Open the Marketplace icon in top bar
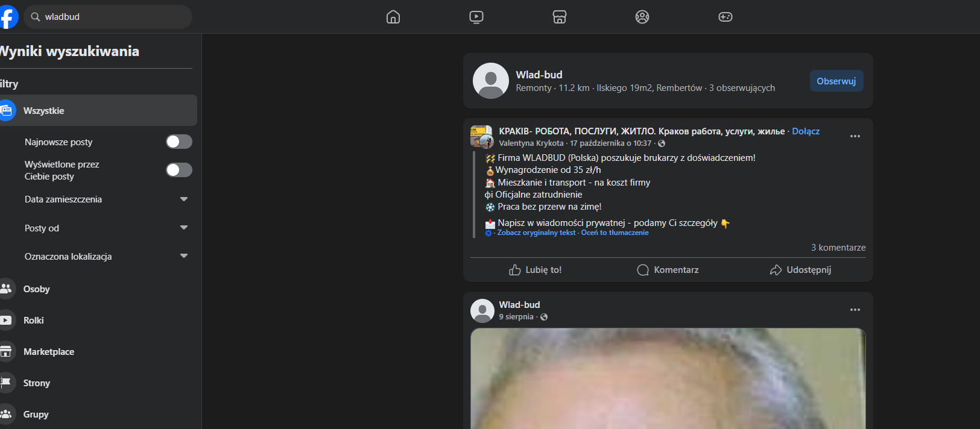The image size is (980, 429). click(x=560, y=17)
